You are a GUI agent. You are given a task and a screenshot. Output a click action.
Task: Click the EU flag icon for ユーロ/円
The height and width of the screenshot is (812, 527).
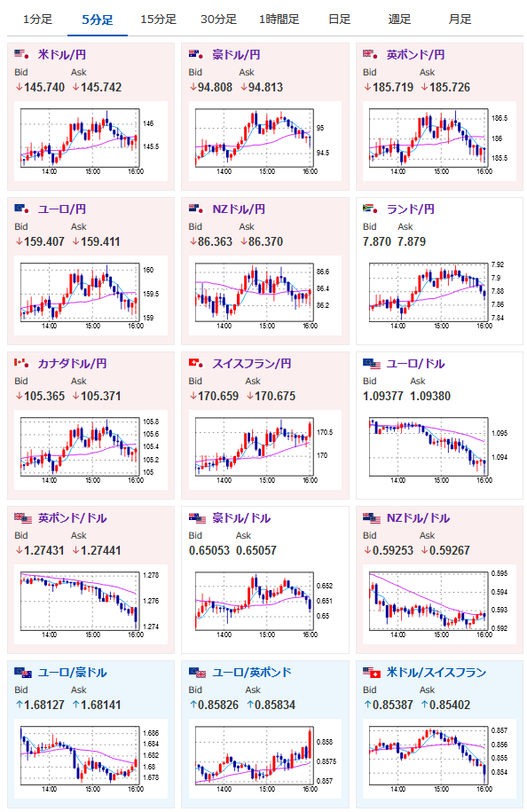tap(22, 209)
